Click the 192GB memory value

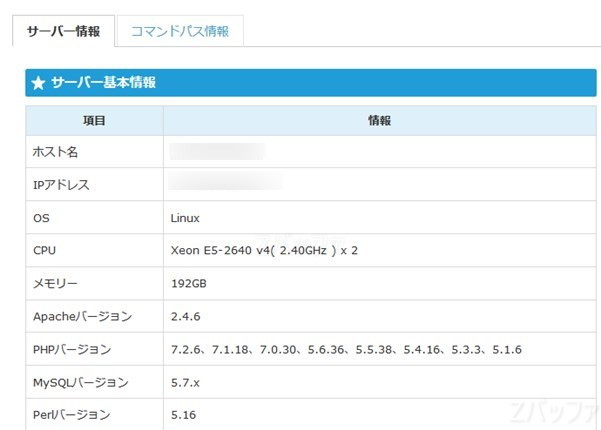tap(189, 284)
